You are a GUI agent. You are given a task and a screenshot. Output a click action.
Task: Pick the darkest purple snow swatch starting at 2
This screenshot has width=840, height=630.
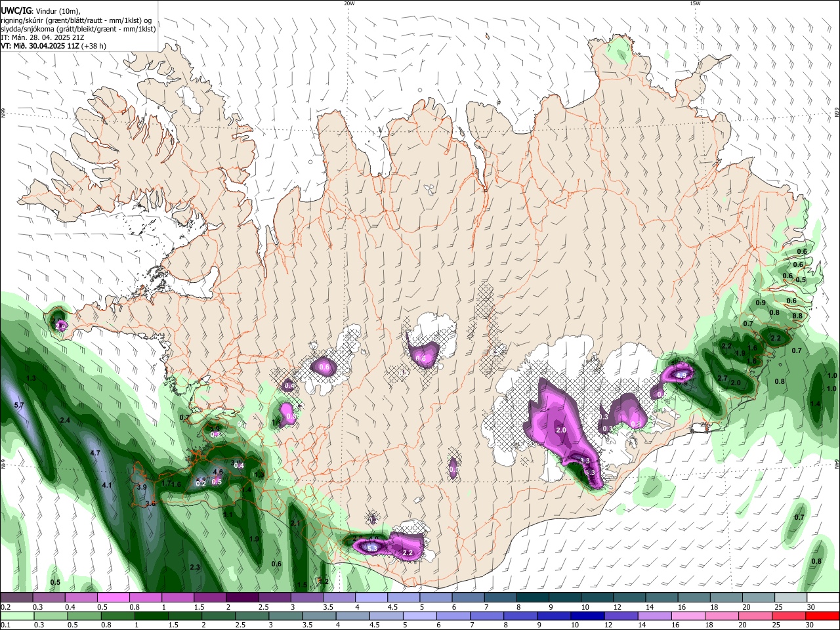242,597
